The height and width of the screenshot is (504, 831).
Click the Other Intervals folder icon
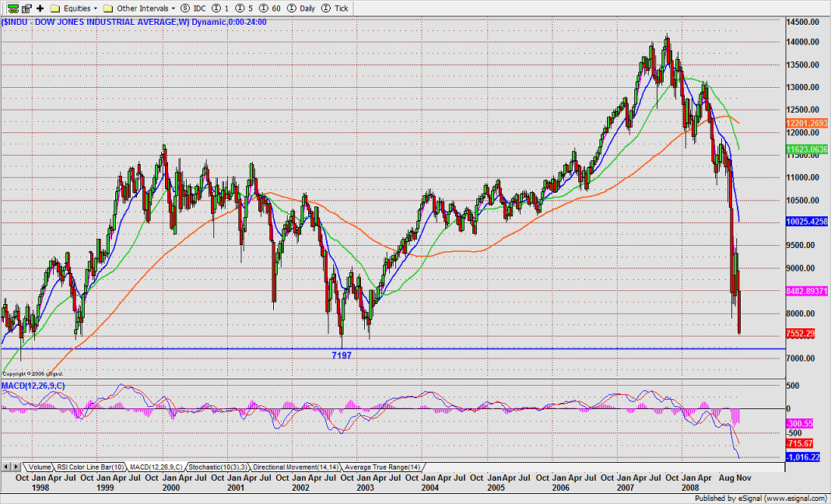coord(108,9)
